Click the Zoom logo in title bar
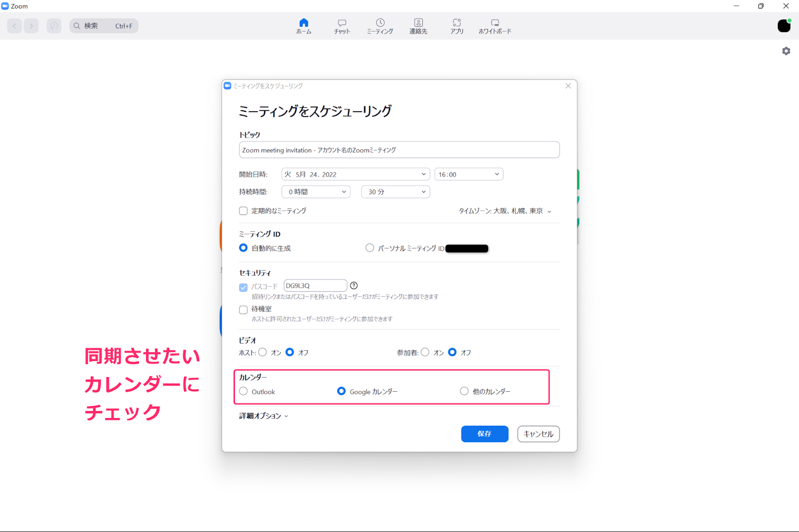The image size is (799, 532). tap(5, 6)
